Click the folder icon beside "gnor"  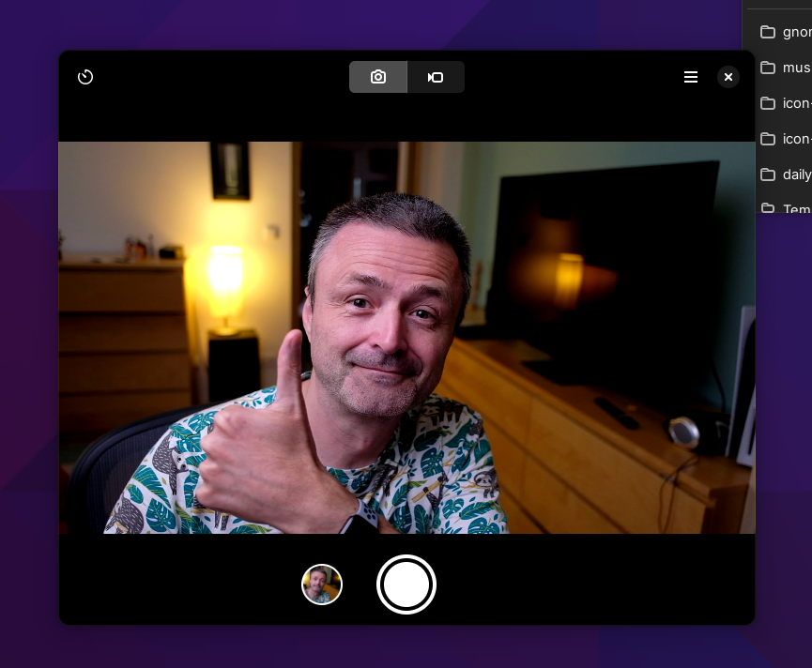(x=767, y=32)
